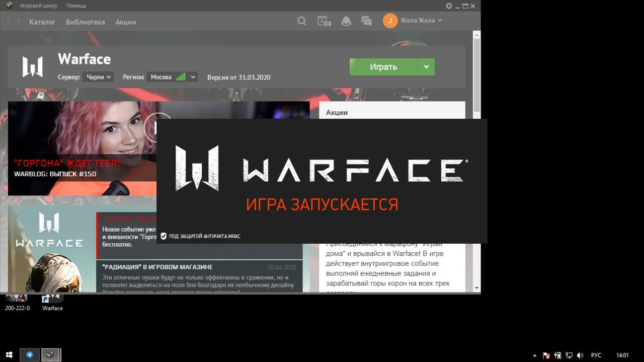Open the notifications bell icon
The width and height of the screenshot is (644, 362).
pyautogui.click(x=346, y=21)
